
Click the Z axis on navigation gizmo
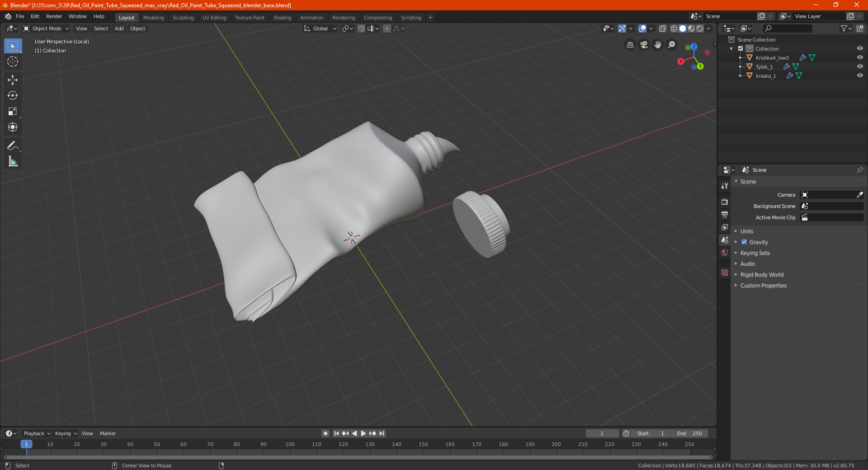coord(694,47)
